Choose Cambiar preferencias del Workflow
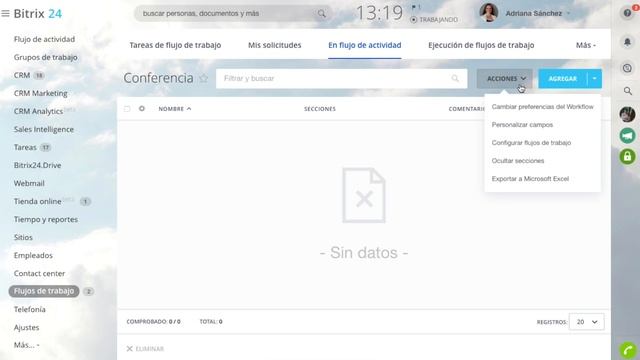This screenshot has width=640, height=360. point(542,107)
